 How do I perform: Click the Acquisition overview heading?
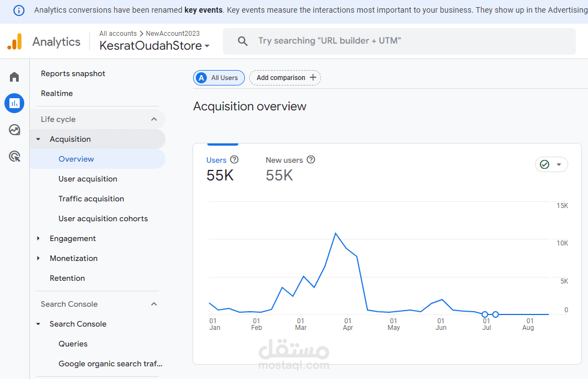tap(250, 106)
